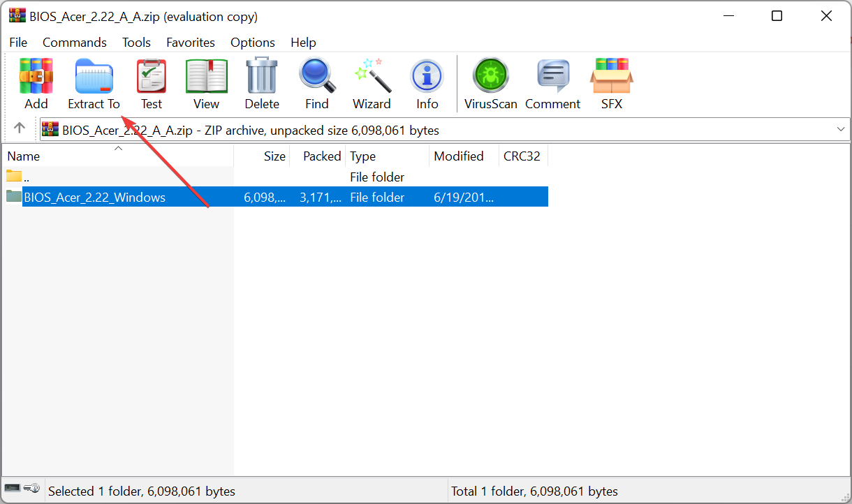This screenshot has height=504, width=852.
Task: Maximize the WinRAR window
Action: (777, 16)
